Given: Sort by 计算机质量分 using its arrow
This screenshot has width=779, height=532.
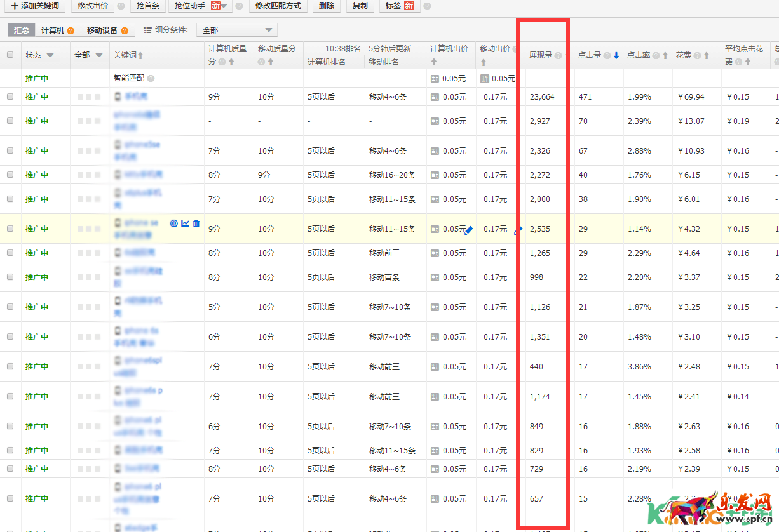Looking at the screenshot, I should click(x=231, y=62).
